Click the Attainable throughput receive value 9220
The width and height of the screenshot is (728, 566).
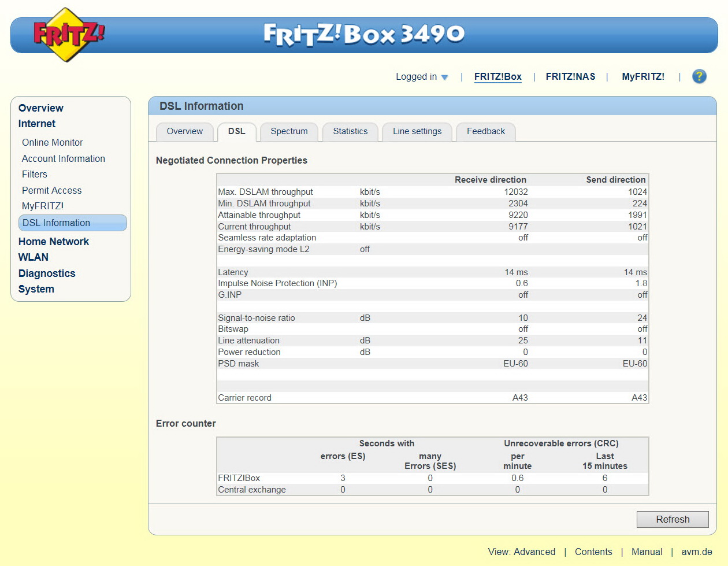pyautogui.click(x=518, y=215)
